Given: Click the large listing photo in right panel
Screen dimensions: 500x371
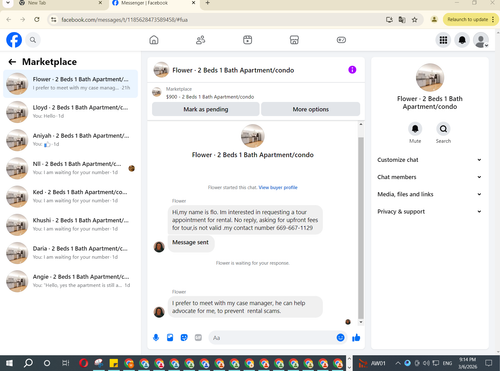Looking at the screenshot, I should coord(430,77).
